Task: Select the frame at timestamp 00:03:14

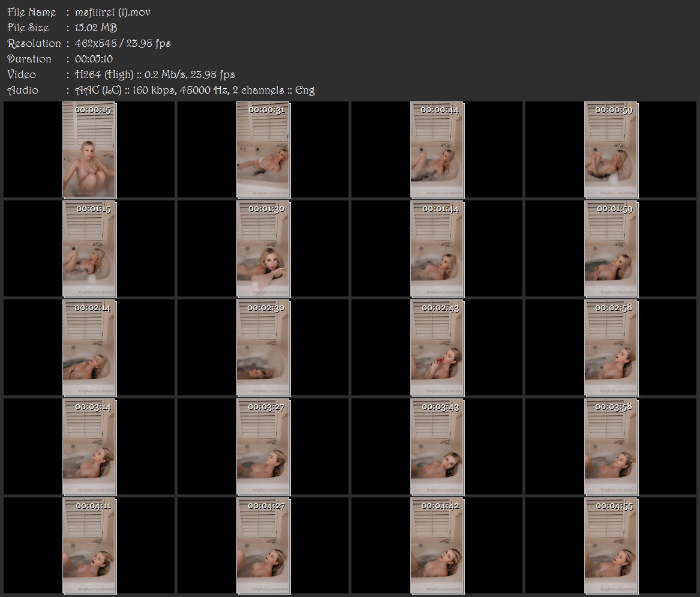Action: pos(89,447)
